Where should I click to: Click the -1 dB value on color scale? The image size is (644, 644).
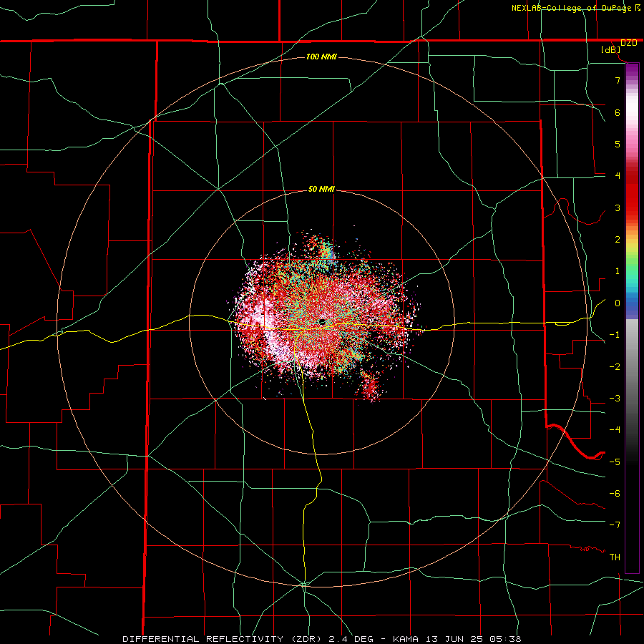click(615, 335)
